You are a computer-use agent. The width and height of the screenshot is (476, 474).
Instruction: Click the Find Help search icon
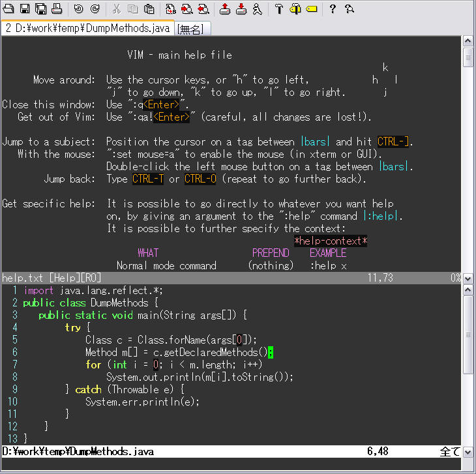(x=350, y=8)
